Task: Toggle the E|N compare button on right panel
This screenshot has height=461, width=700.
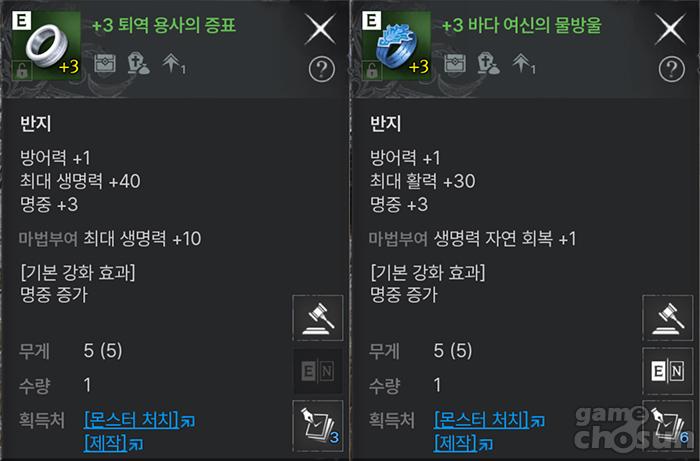Action: tap(668, 371)
